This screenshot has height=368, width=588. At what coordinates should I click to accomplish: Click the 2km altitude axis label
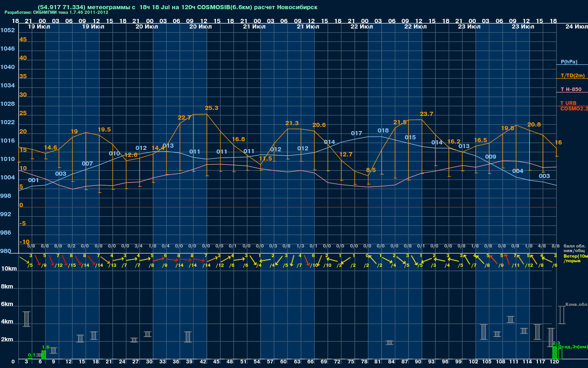(x=8, y=340)
